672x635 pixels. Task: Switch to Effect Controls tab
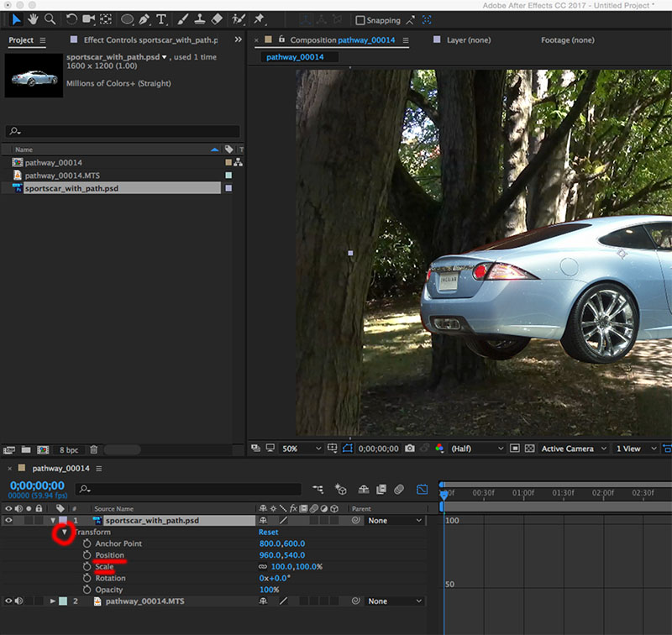pos(150,40)
